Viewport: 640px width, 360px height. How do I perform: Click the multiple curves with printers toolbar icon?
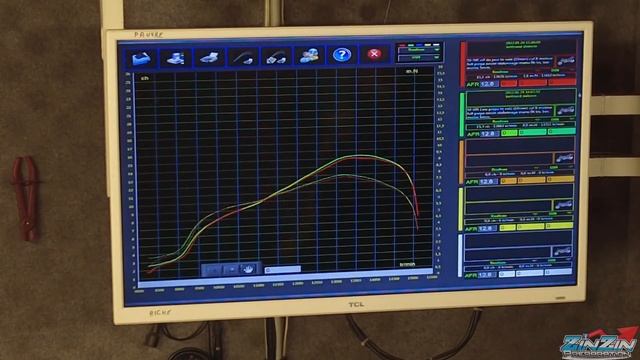pos(276,58)
